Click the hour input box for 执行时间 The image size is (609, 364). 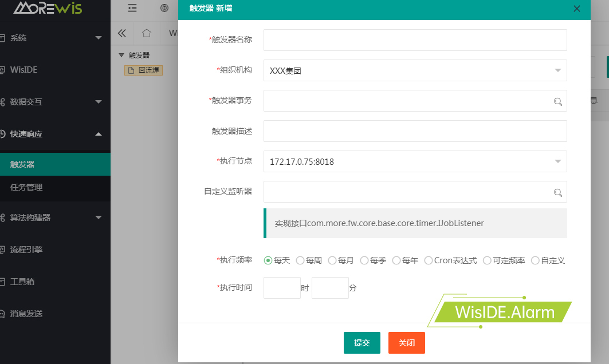pos(282,288)
